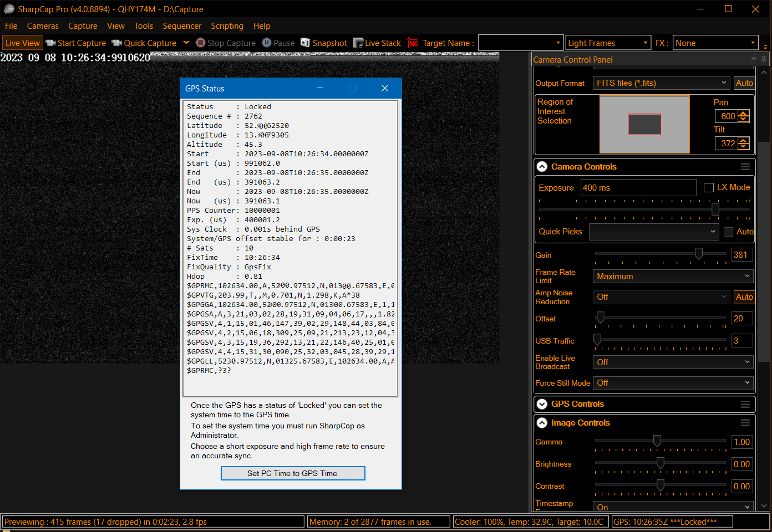The height and width of the screenshot is (532, 772).
Task: Open the Sequencer menu
Action: (182, 26)
